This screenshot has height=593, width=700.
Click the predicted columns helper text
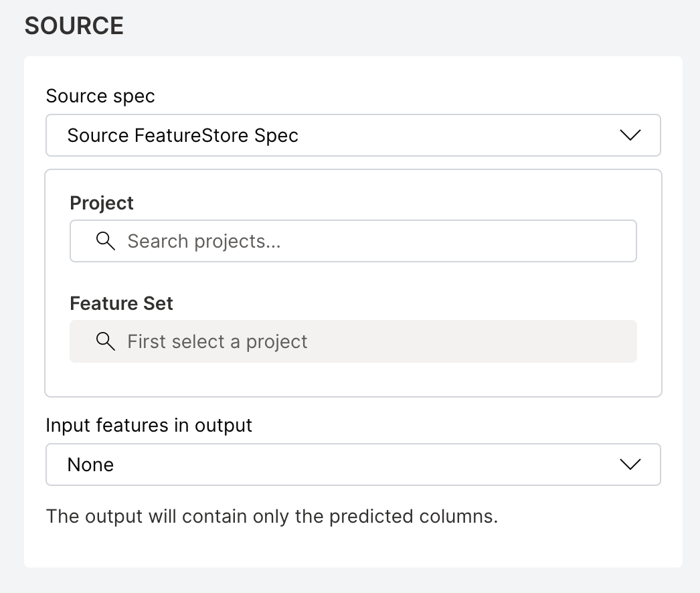(x=271, y=516)
